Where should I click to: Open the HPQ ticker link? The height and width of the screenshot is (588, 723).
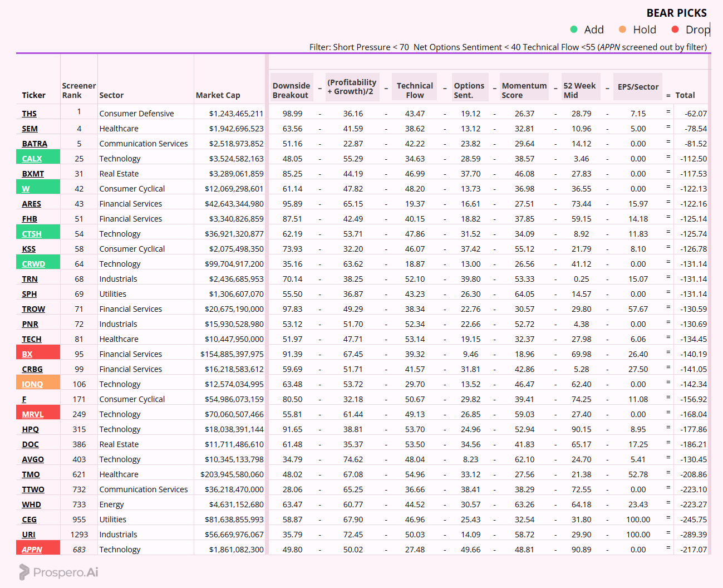(x=31, y=429)
